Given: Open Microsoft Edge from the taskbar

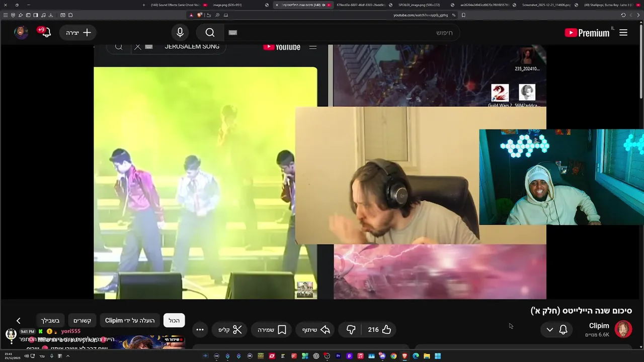Looking at the screenshot, I should click(416, 356).
